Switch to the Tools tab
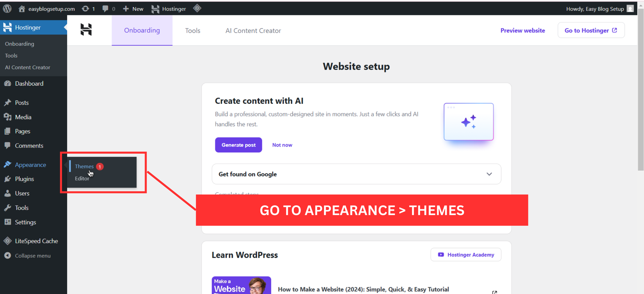The image size is (644, 294). click(193, 31)
